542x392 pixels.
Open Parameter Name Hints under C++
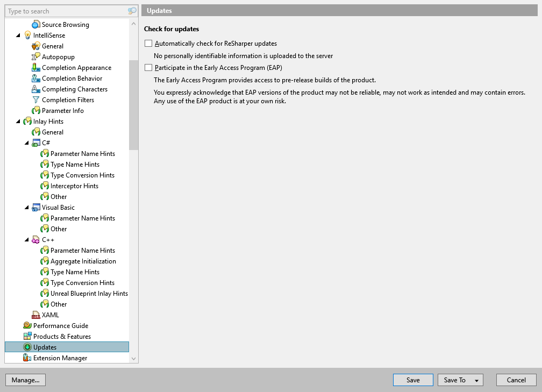pos(83,250)
